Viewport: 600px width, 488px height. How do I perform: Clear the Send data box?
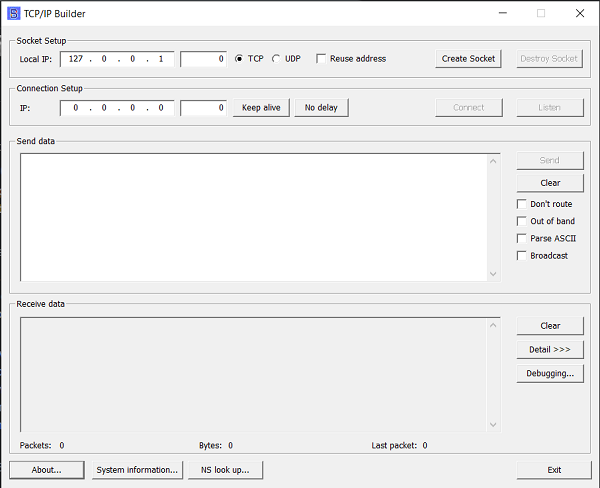point(550,183)
